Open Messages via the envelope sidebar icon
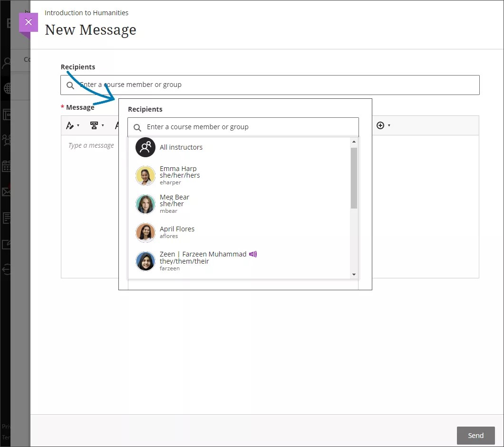 pos(6,191)
